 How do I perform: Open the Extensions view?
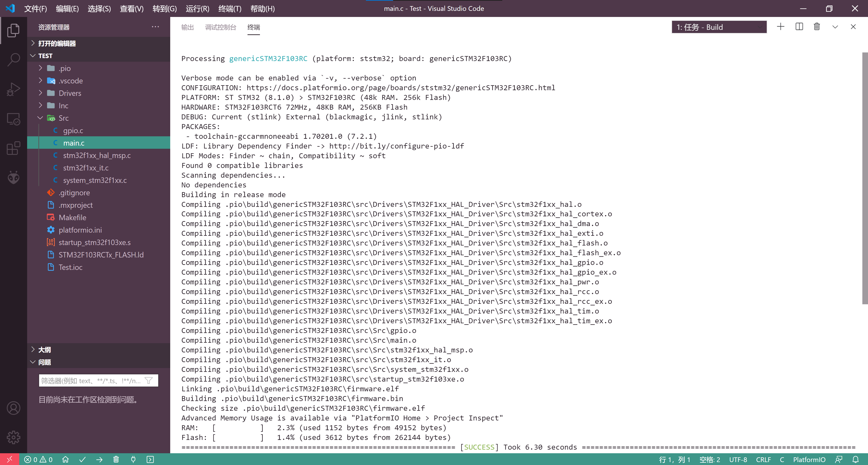(14, 148)
